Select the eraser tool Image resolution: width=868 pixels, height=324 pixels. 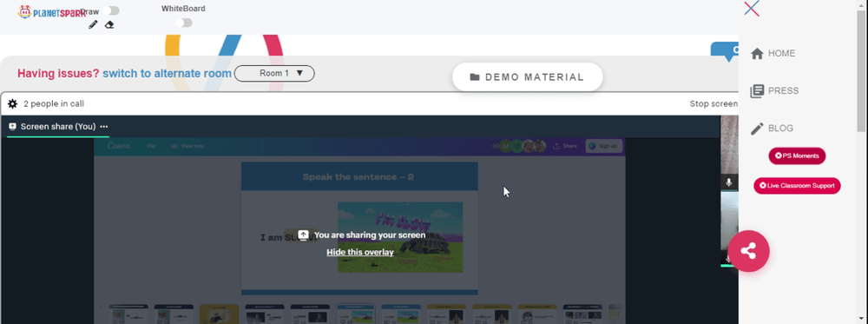(109, 24)
